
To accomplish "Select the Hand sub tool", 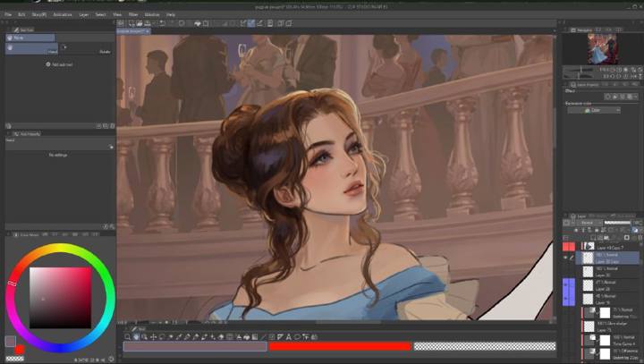I will (31, 48).
